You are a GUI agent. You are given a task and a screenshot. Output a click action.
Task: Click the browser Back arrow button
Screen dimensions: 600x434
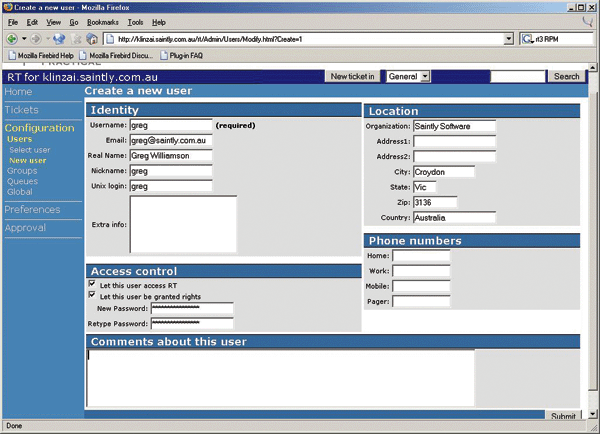tap(11, 39)
